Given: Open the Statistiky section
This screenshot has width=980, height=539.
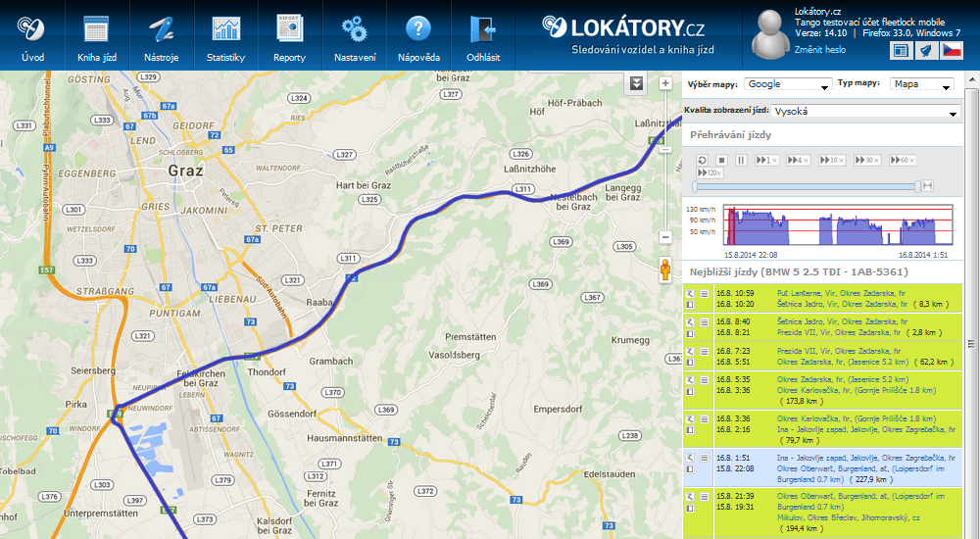Looking at the screenshot, I should (x=225, y=37).
